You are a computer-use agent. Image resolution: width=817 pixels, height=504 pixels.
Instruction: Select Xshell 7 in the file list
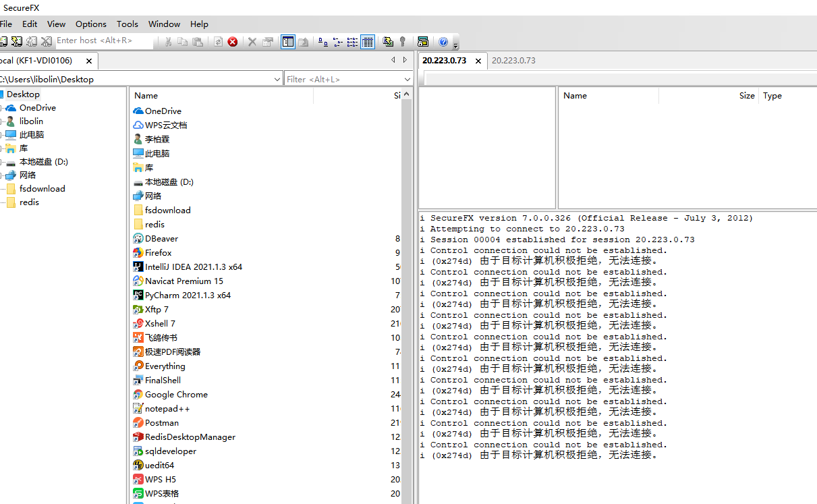tap(160, 323)
